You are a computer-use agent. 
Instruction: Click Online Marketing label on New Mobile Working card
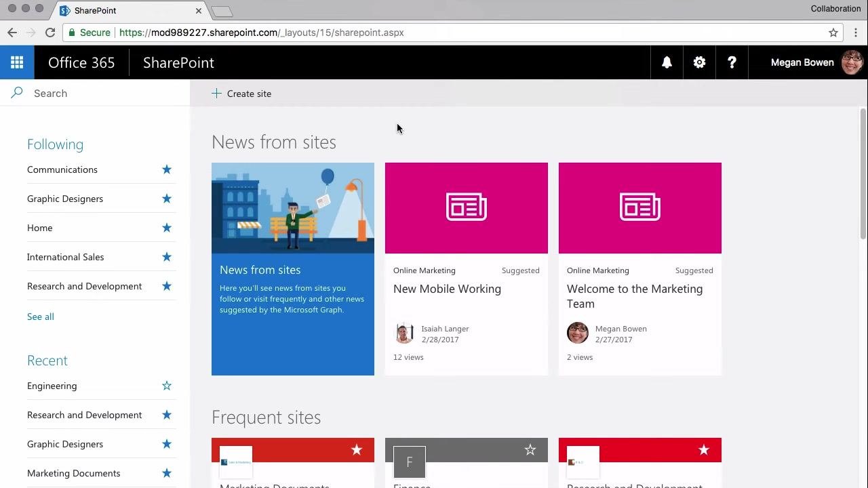pos(425,270)
